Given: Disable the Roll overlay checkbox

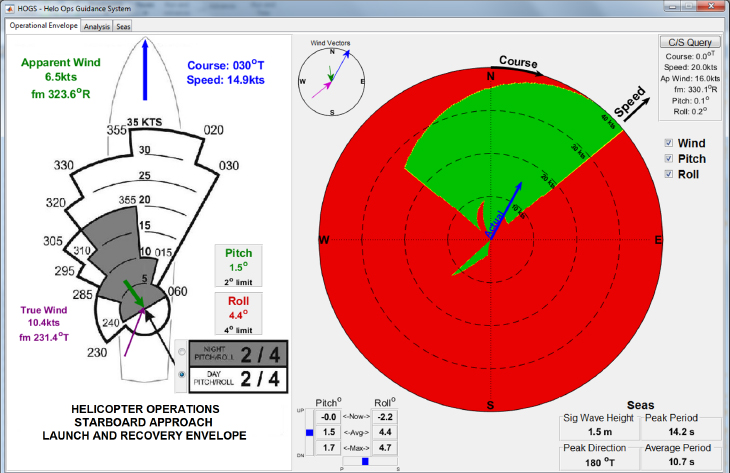Looking at the screenshot, I should pos(669,174).
